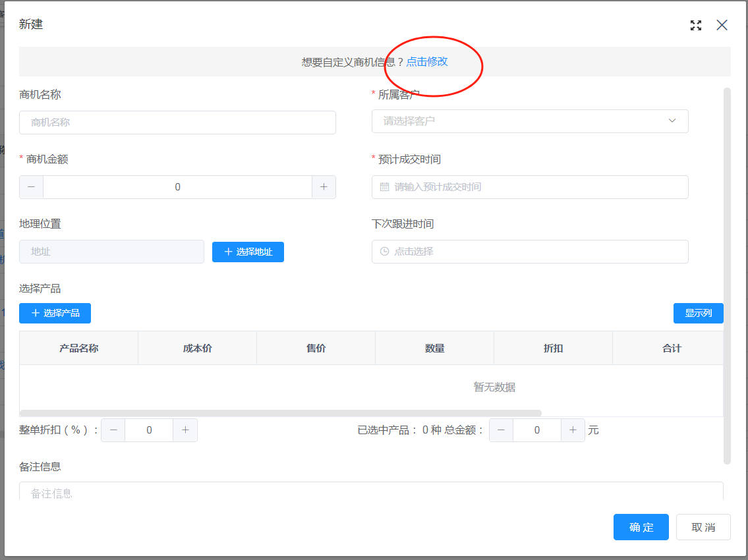Decrease 整单折扣 with the minus button
748x560 pixels.
pos(113,430)
